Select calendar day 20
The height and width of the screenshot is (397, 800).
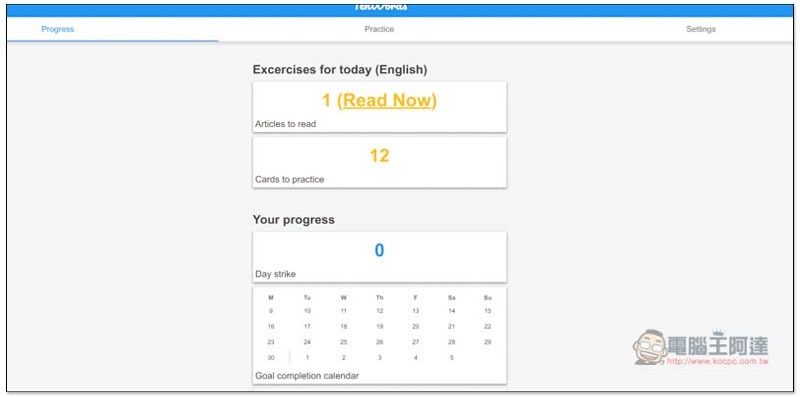point(415,327)
